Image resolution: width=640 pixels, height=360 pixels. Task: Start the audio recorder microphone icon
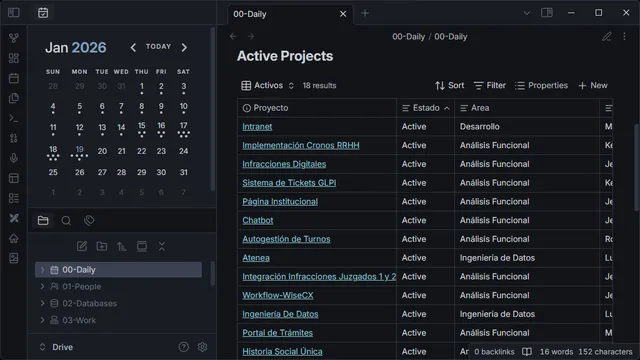(14, 158)
